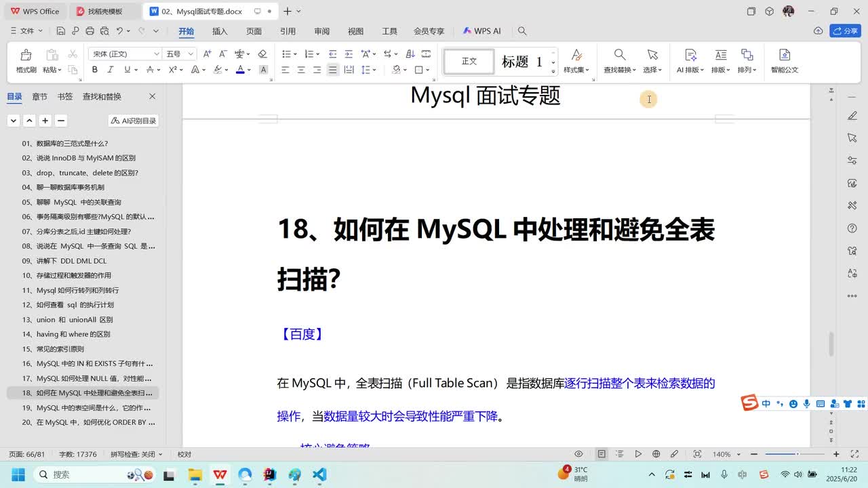The image size is (868, 488).
Task: Switch to 审阅 ribbon tab
Action: (321, 31)
